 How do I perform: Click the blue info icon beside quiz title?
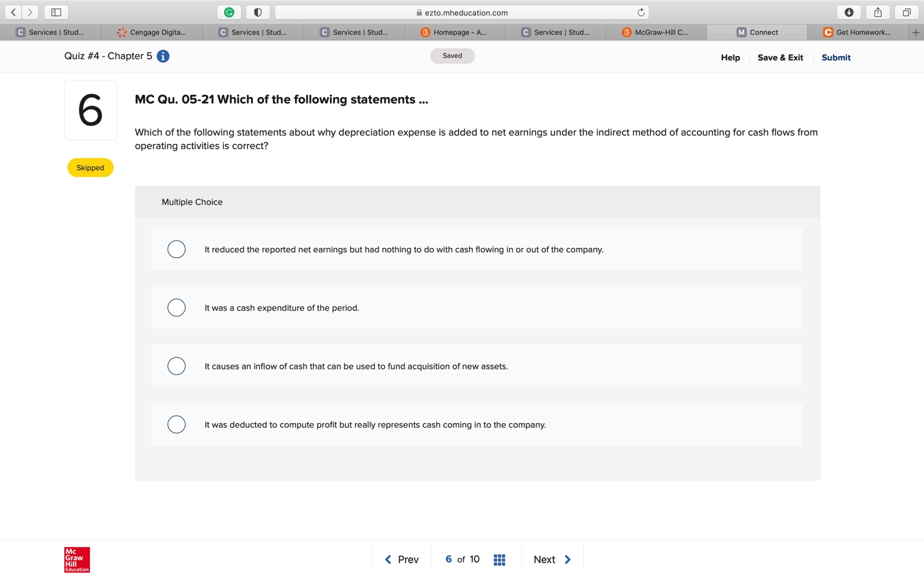163,56
